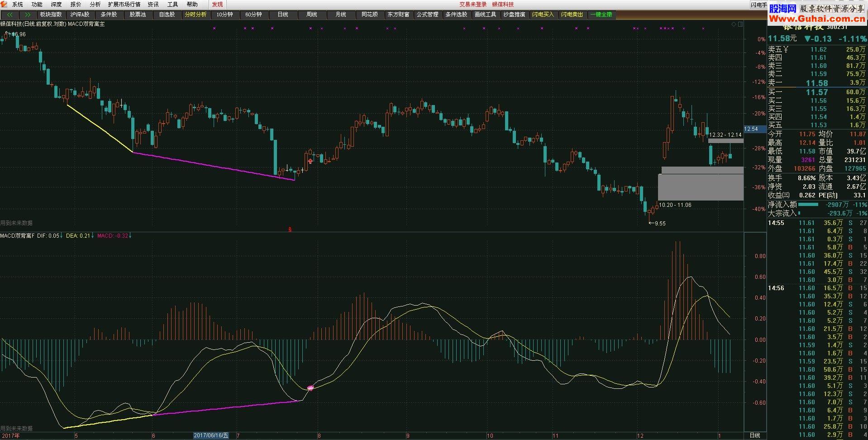Click the 卖五 11.62 ask price row

point(817,49)
